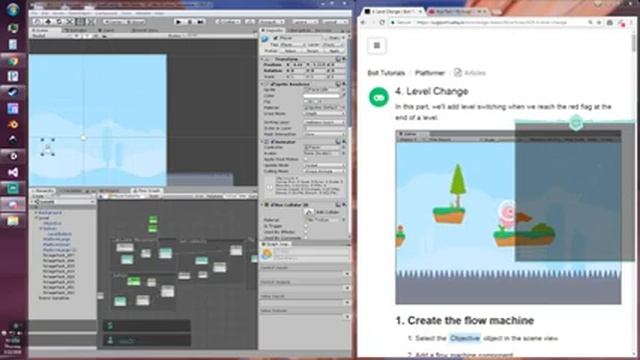The image size is (640, 360).
Task: Open Windows Start menu orb
Action: pos(13,9)
